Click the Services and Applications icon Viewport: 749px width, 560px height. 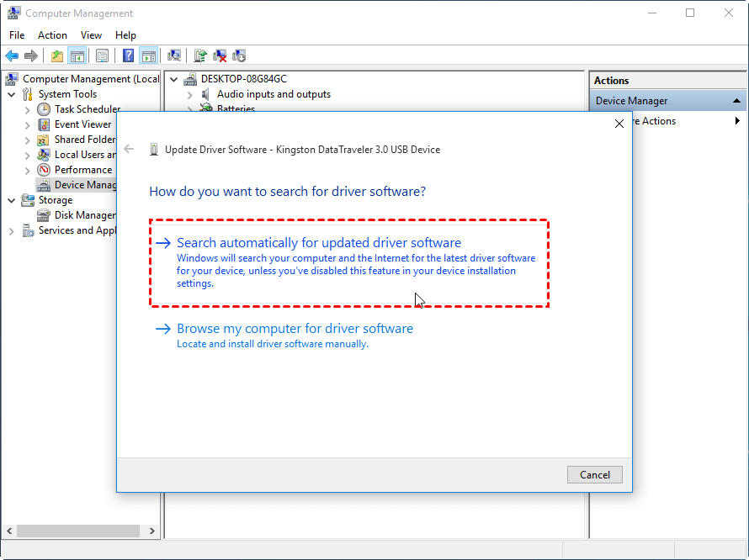28,230
